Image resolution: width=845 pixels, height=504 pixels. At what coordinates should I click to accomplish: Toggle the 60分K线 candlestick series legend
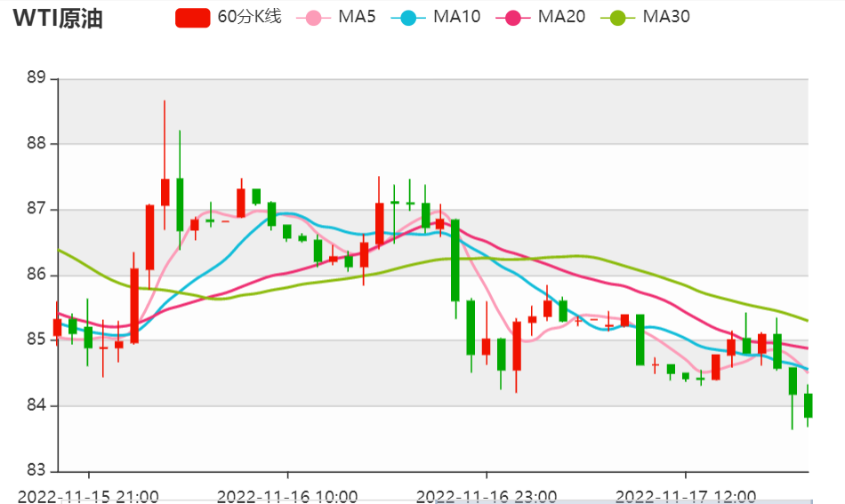click(x=229, y=17)
